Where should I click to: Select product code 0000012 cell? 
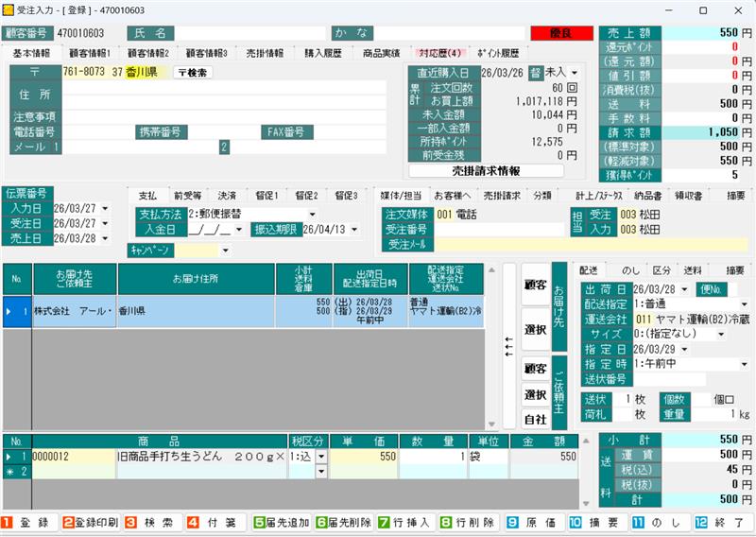coord(74,457)
